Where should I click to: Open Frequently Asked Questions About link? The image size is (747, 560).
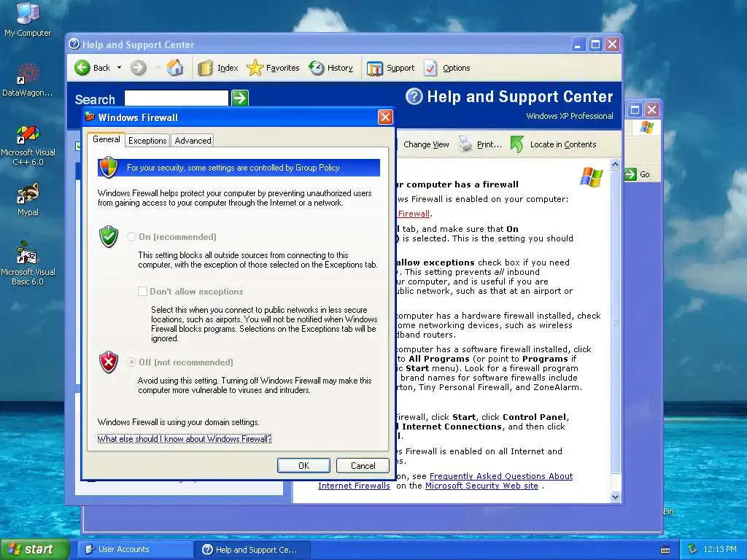500,475
